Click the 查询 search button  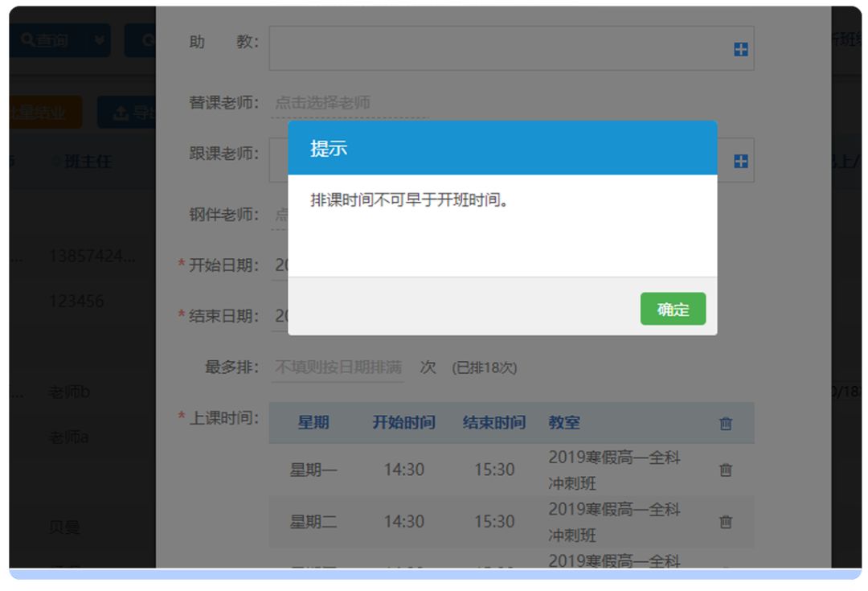[x=47, y=40]
